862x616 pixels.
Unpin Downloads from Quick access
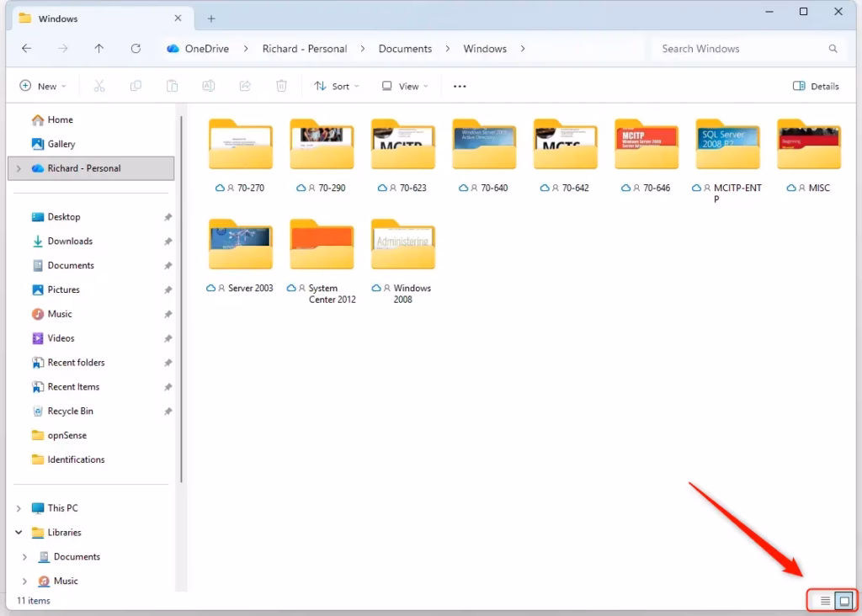[168, 242]
